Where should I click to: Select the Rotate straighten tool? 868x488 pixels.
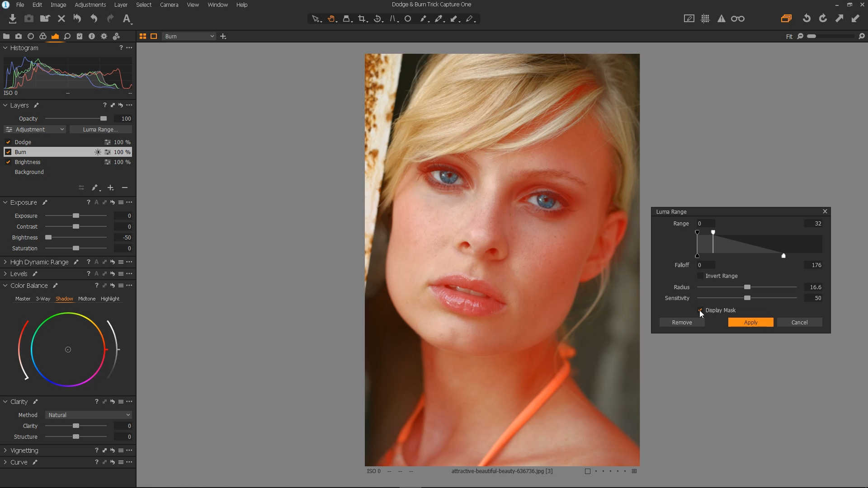377,19
